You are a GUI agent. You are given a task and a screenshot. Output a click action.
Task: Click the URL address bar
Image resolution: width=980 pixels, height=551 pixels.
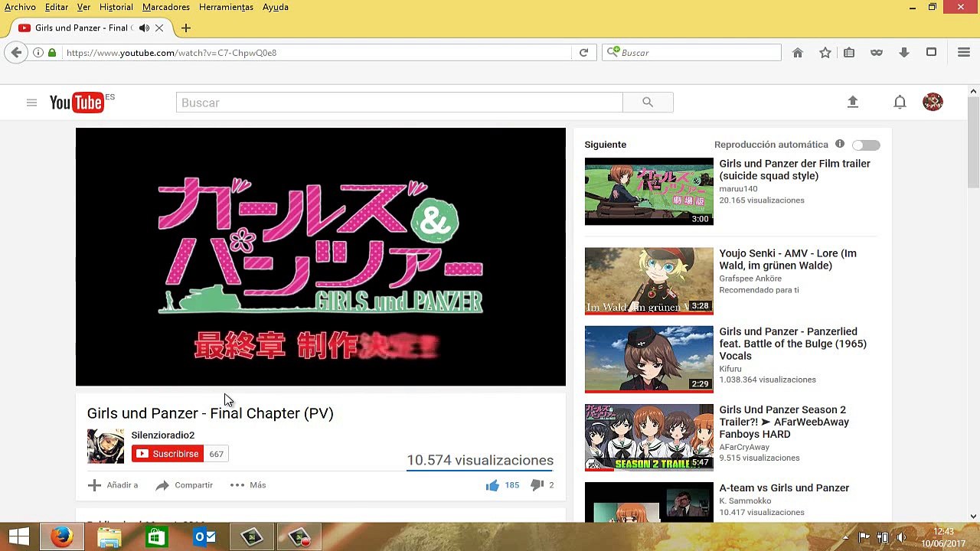coord(317,53)
